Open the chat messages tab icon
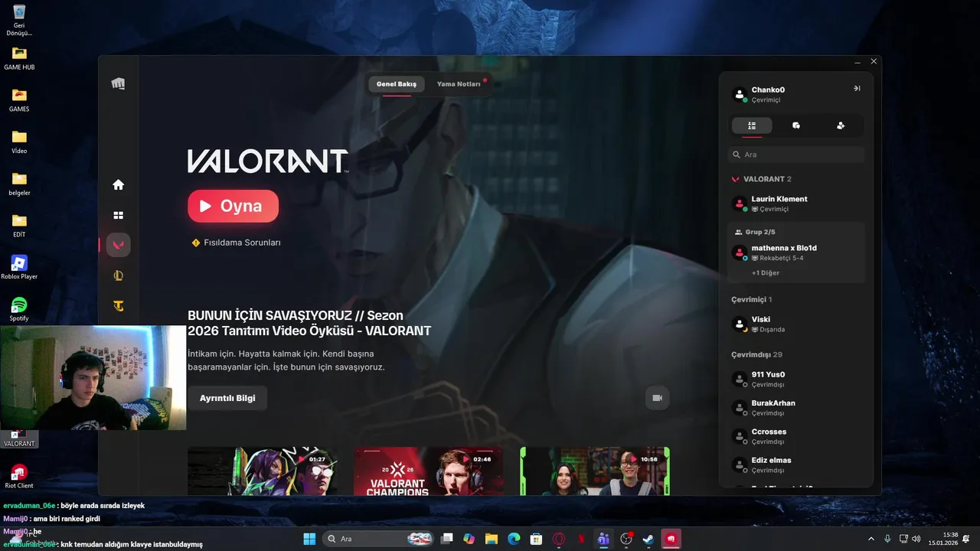The width and height of the screenshot is (980, 551). pos(796,126)
